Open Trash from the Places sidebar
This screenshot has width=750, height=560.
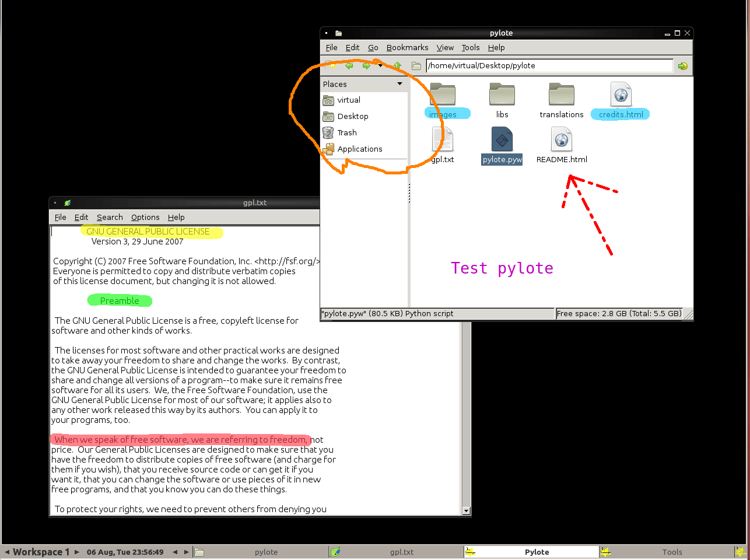coord(346,132)
